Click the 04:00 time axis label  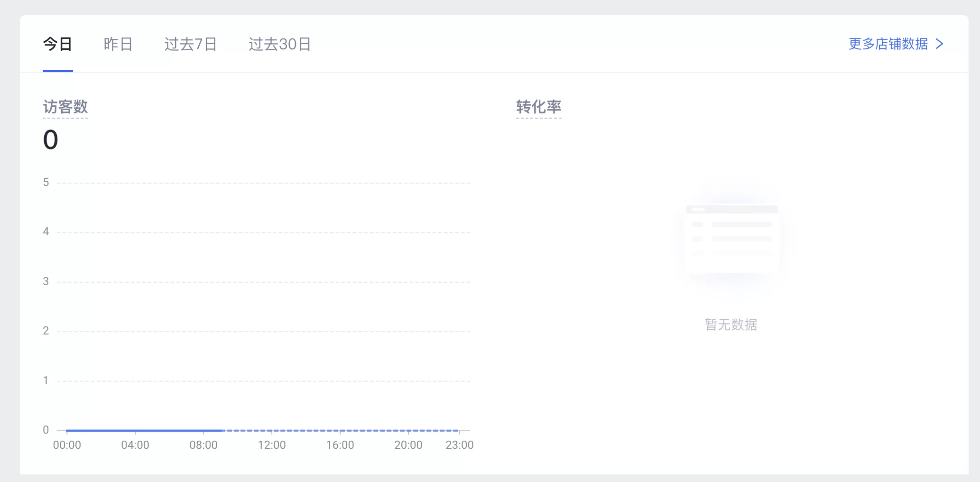(135, 445)
